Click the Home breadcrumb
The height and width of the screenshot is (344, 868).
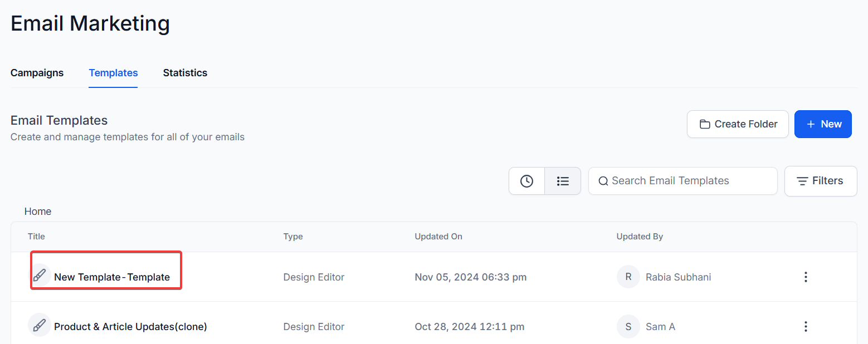pos(38,212)
